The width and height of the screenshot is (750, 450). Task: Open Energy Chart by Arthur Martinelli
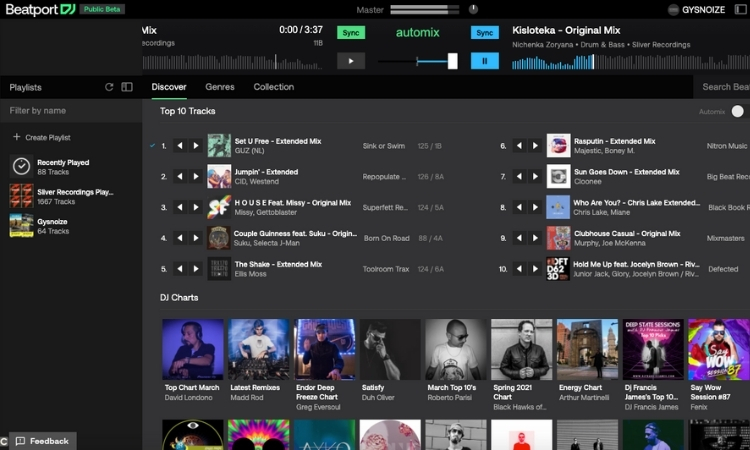[x=587, y=349]
